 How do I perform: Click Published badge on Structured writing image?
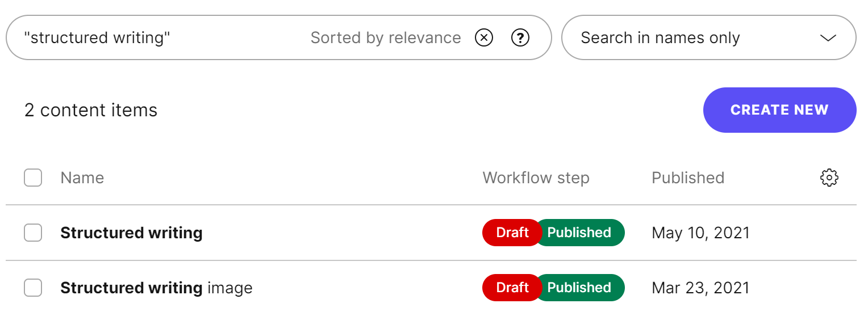point(581,288)
